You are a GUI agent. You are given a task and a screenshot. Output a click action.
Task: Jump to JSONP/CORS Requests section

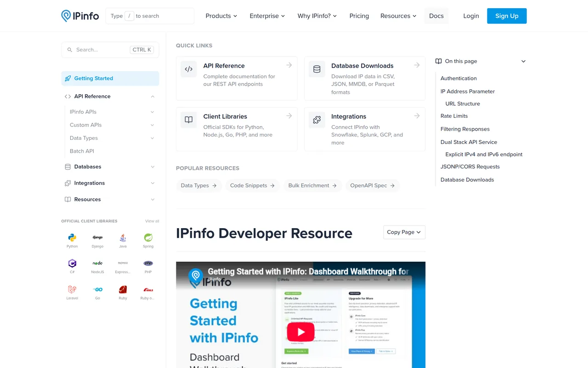point(470,167)
